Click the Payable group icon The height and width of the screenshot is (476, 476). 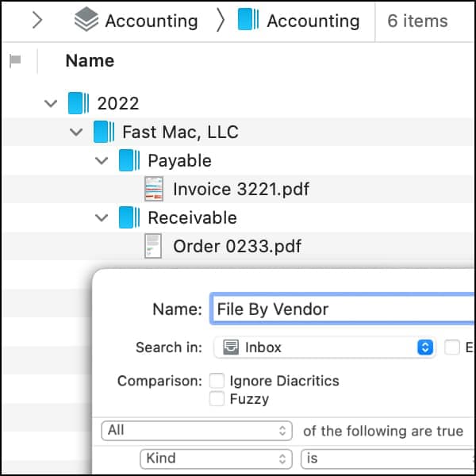tap(129, 160)
